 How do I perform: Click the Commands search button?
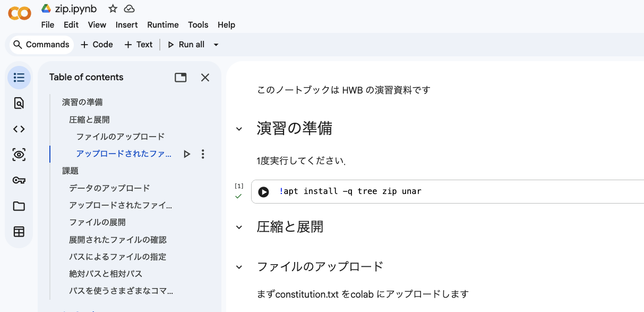[41, 45]
